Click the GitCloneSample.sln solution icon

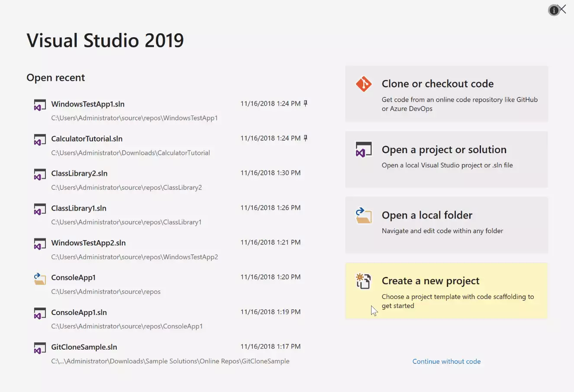click(x=40, y=348)
